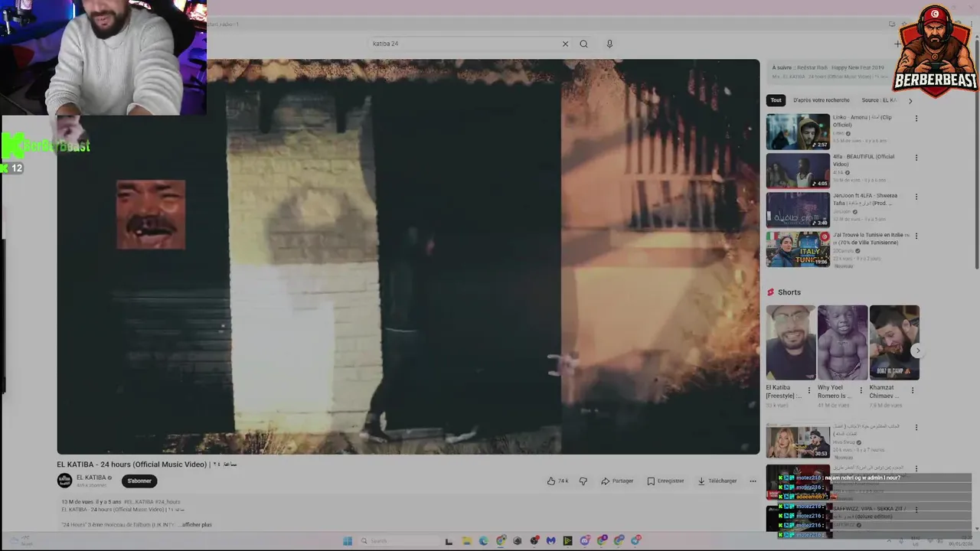Open Microsoft Edge from taskbar
Viewport: 980px width, 551px height.
(x=483, y=541)
